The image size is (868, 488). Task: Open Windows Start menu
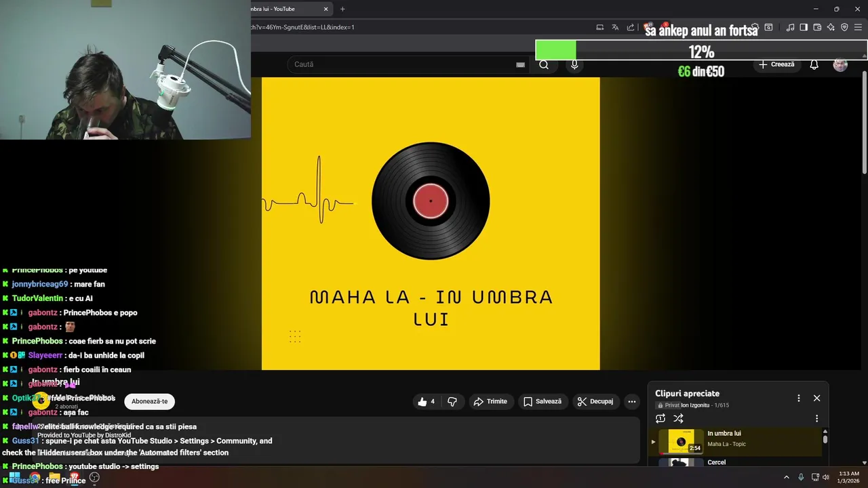(x=14, y=477)
